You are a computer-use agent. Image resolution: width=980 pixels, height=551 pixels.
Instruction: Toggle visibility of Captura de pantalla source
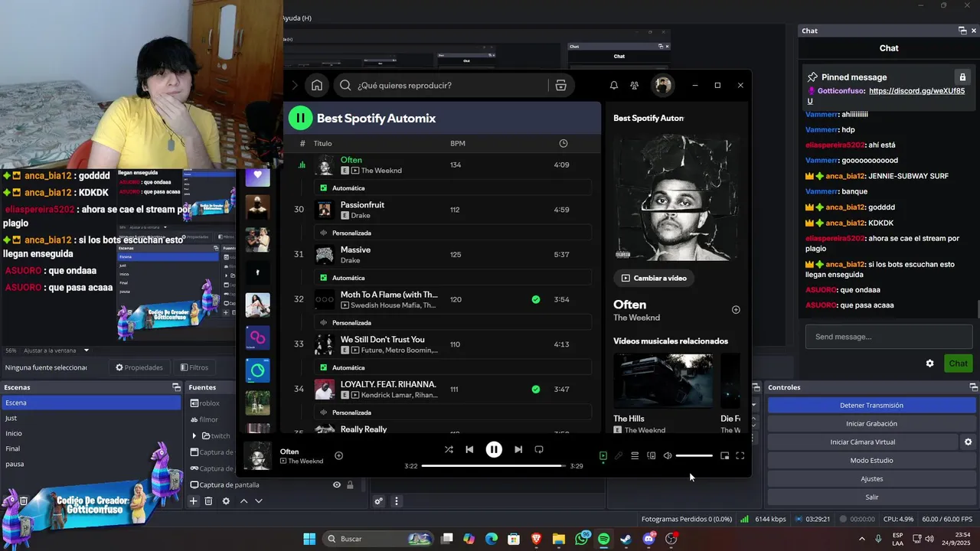pyautogui.click(x=336, y=484)
